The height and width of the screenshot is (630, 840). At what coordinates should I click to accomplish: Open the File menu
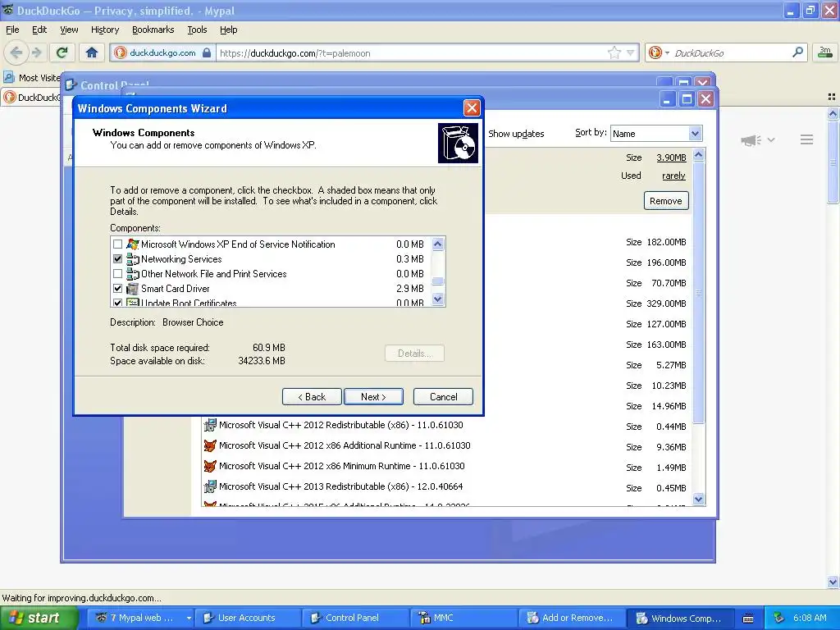pos(12,30)
